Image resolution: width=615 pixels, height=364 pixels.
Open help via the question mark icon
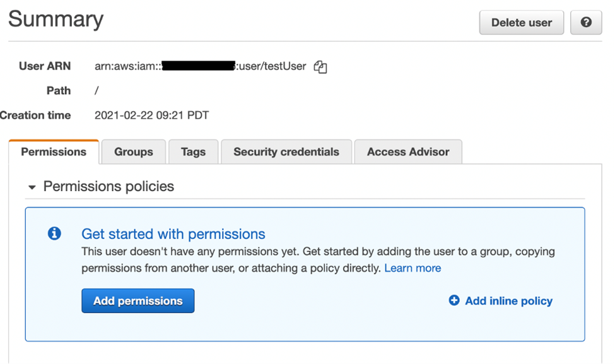pos(586,23)
